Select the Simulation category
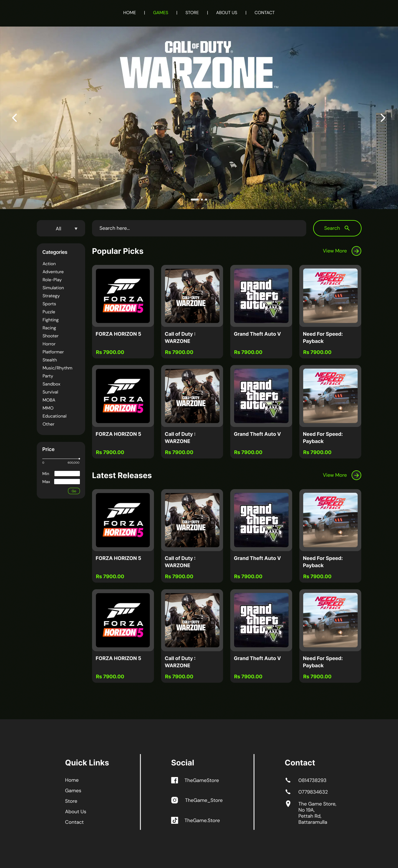Viewport: 398px width, 868px height. (x=53, y=288)
